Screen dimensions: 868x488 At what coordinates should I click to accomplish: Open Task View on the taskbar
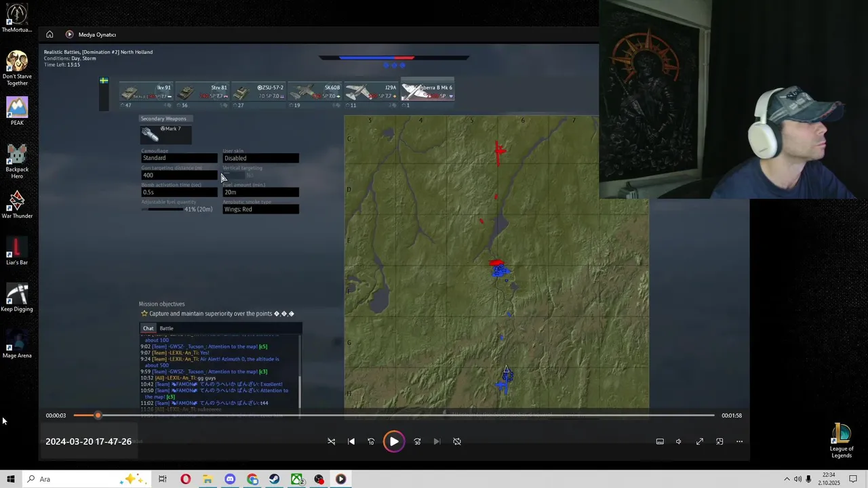tap(163, 479)
